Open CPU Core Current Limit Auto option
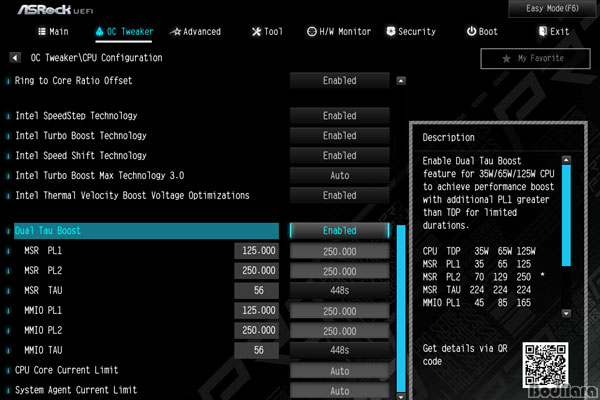Image resolution: width=600 pixels, height=400 pixels. (339, 371)
